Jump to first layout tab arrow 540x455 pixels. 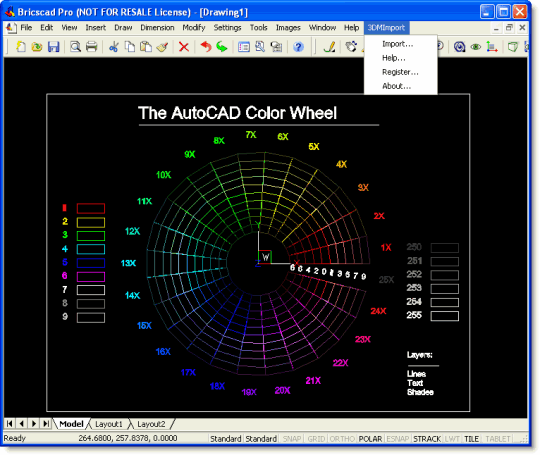click(9, 423)
